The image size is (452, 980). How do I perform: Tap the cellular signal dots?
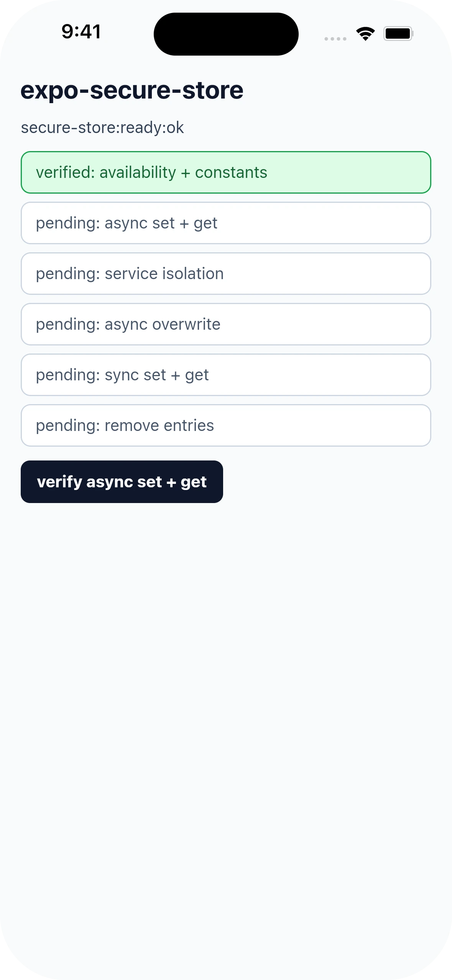[x=335, y=39]
